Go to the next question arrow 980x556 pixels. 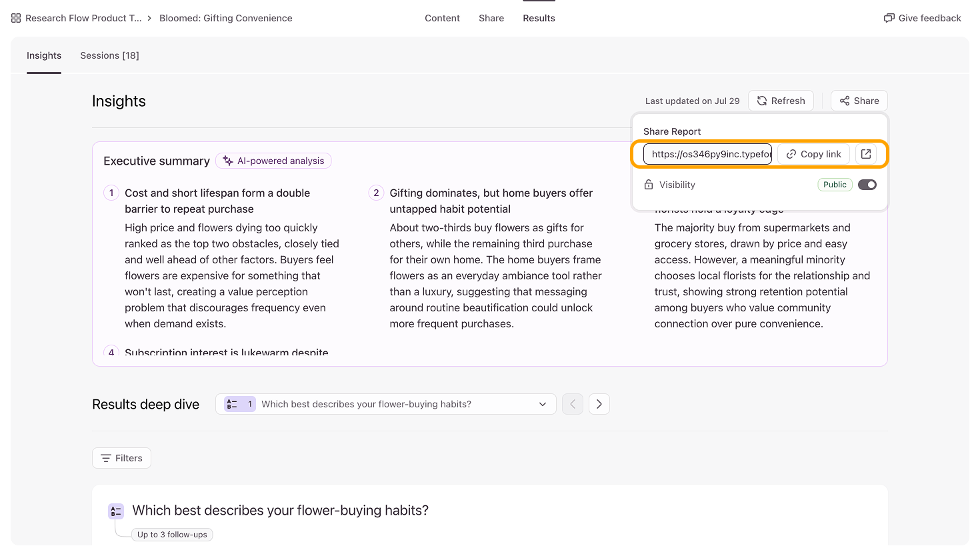pos(599,404)
